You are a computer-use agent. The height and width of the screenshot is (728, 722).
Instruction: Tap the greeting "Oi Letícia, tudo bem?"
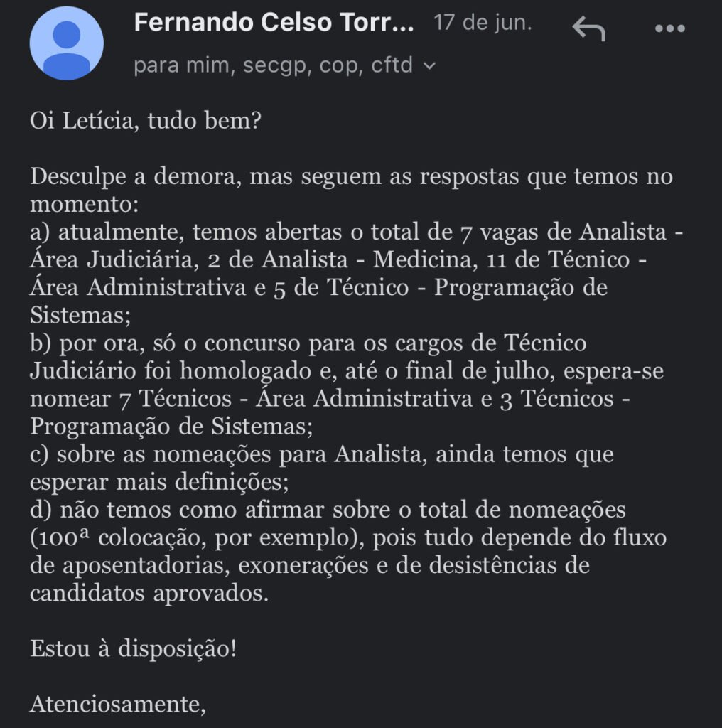146,121
